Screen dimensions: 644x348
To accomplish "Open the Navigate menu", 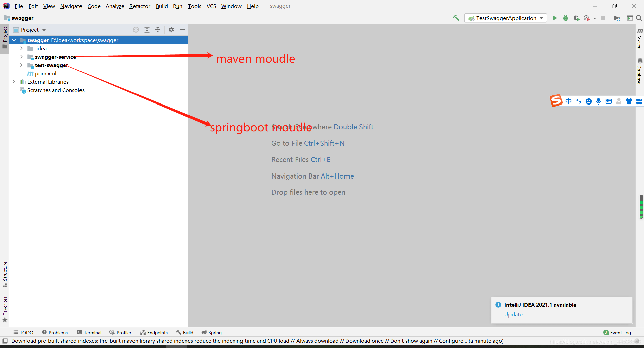I will tap(71, 6).
